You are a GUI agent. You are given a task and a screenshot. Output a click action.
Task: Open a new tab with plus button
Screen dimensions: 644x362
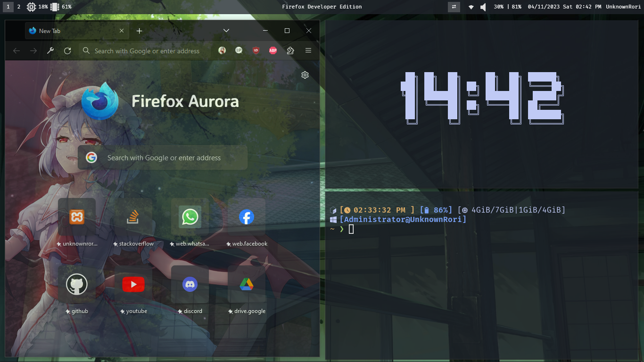[139, 31]
